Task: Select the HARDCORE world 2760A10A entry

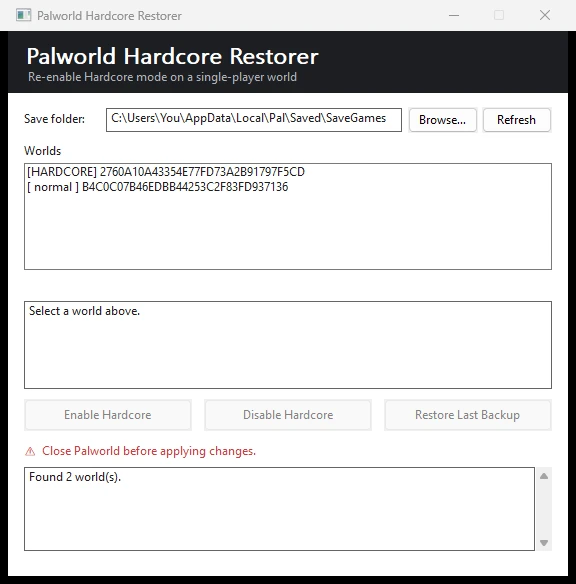Action: pos(288,172)
